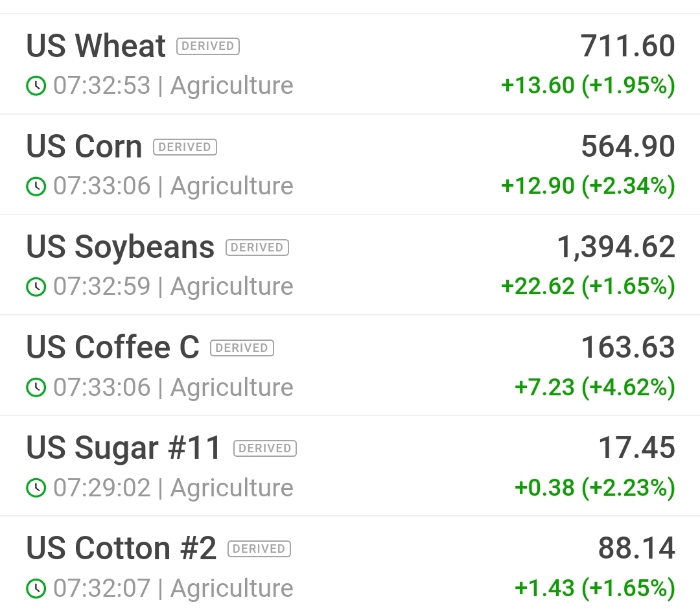Screen dimensions: 700x613
Task: Click the clock icon beside US Wheat time
Action: (36, 86)
